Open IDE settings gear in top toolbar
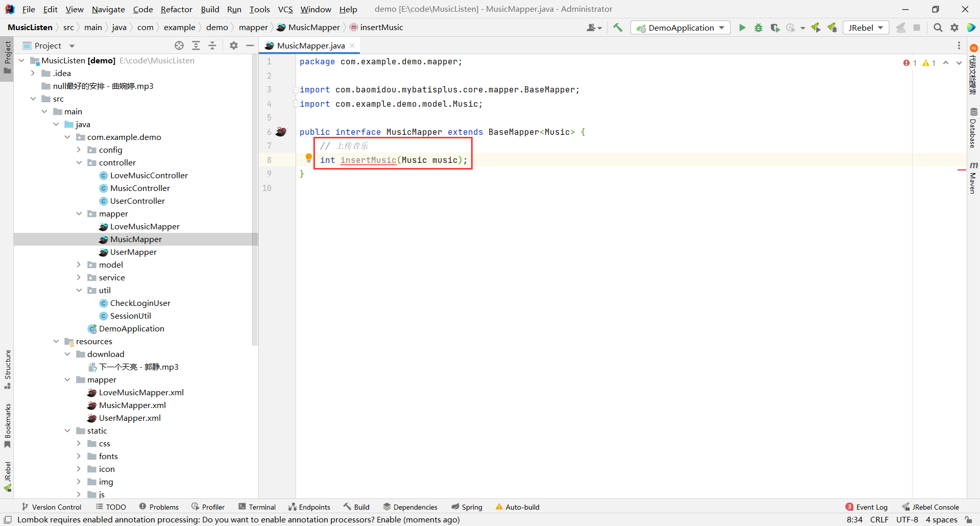980x526 pixels. pos(954,28)
